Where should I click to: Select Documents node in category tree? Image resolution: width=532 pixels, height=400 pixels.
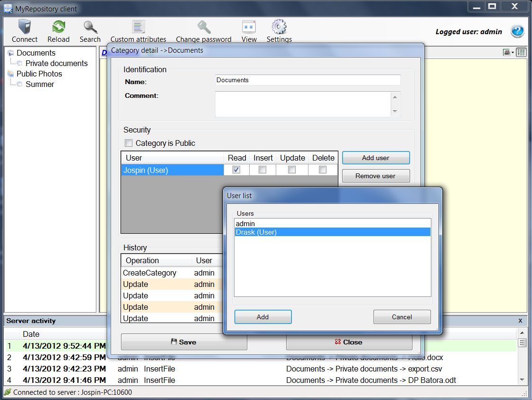pyautogui.click(x=36, y=53)
